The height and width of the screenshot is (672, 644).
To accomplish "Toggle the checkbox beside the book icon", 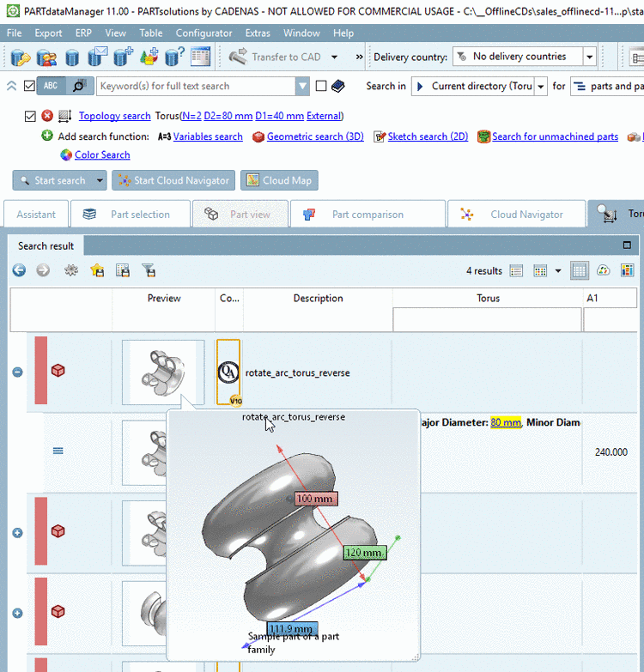I will click(x=321, y=86).
